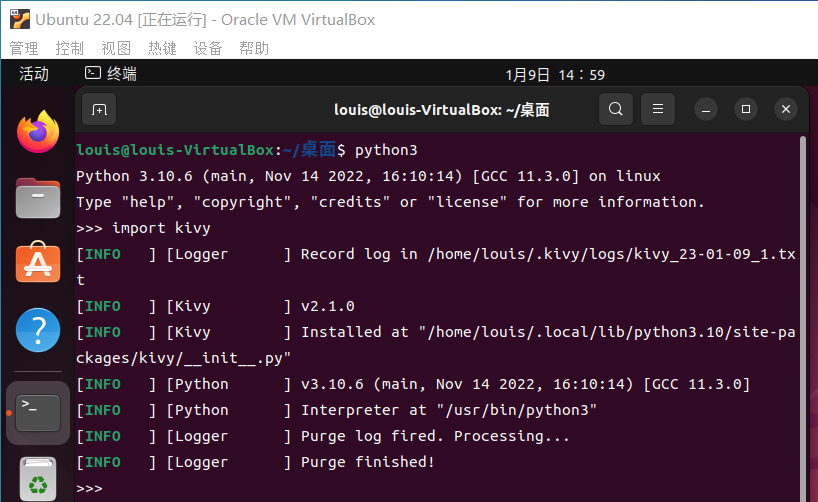Open the 热键 menu

click(162, 48)
